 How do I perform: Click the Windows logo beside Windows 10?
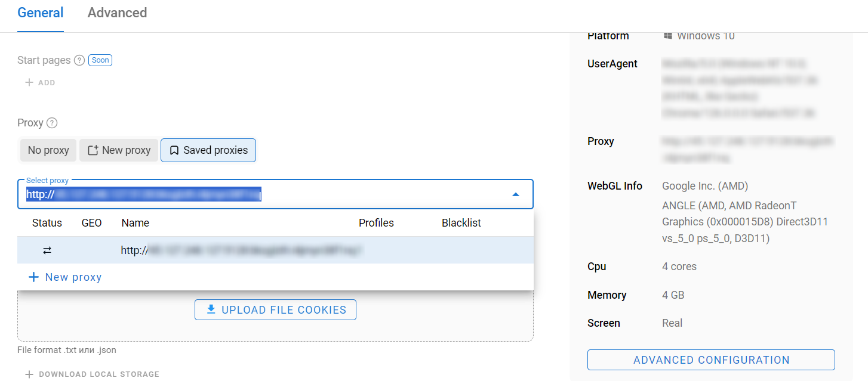[667, 35]
